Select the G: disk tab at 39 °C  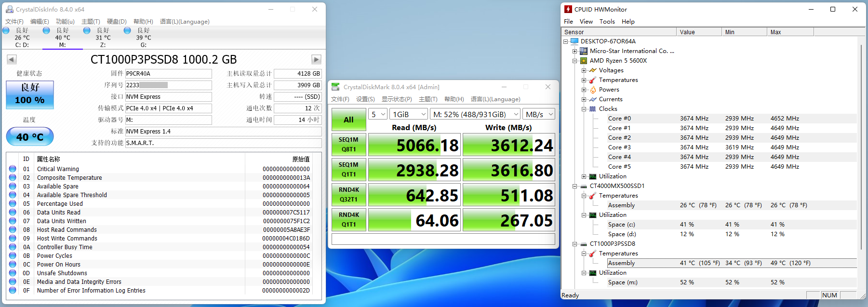(x=144, y=38)
